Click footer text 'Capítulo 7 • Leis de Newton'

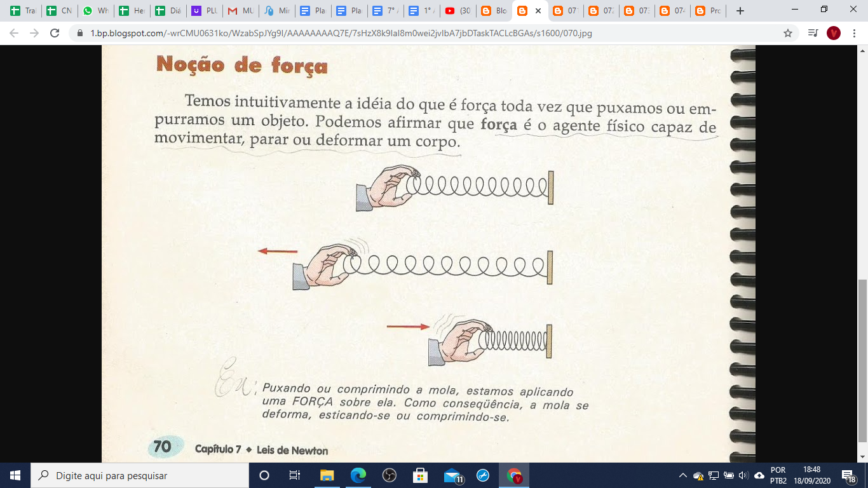[262, 450]
